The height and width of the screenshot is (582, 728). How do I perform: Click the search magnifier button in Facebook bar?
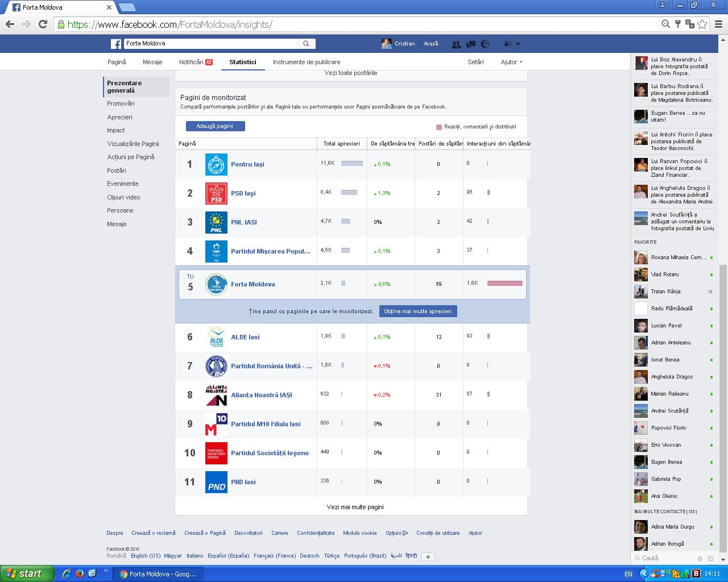[306, 43]
